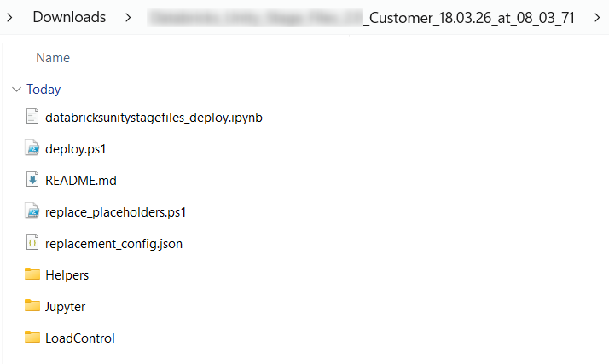
Task: Navigate to Downloads in the breadcrumb
Action: pos(69,17)
